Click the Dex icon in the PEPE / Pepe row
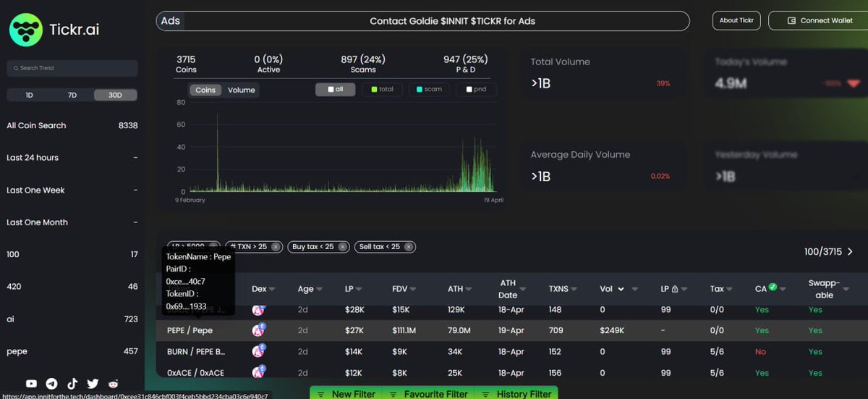The image size is (868, 399). (x=258, y=330)
